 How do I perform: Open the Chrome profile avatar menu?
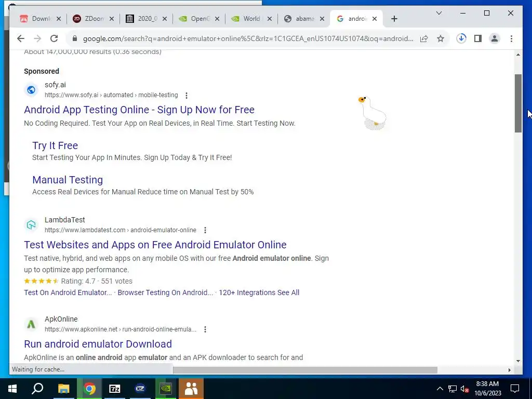[495, 38]
